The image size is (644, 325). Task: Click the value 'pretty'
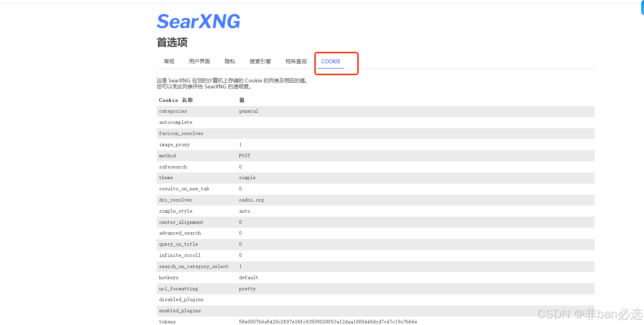click(247, 289)
